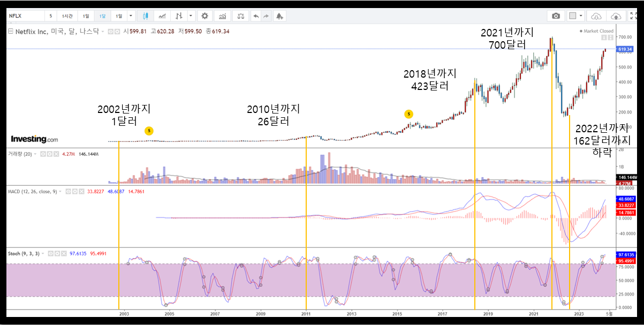Open Stoch indicator dropdown arrow
The height and width of the screenshot is (325, 644).
pyautogui.click(x=43, y=253)
